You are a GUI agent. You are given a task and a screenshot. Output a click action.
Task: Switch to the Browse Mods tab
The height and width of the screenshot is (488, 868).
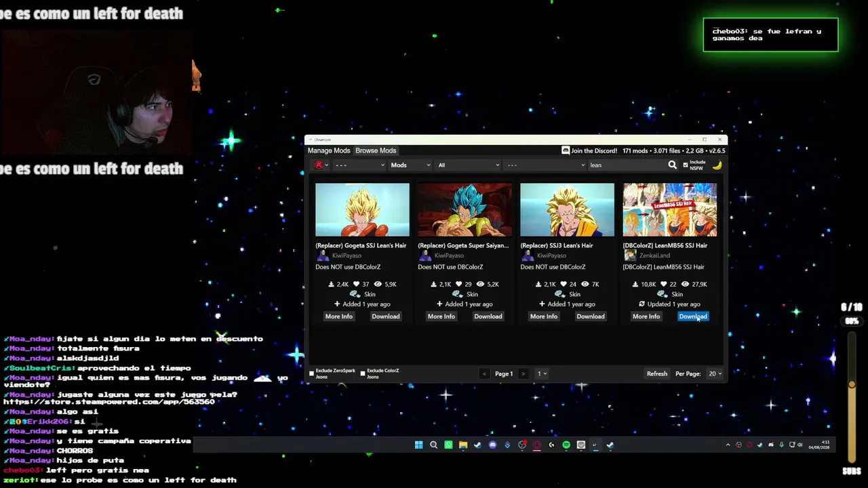[376, 150]
